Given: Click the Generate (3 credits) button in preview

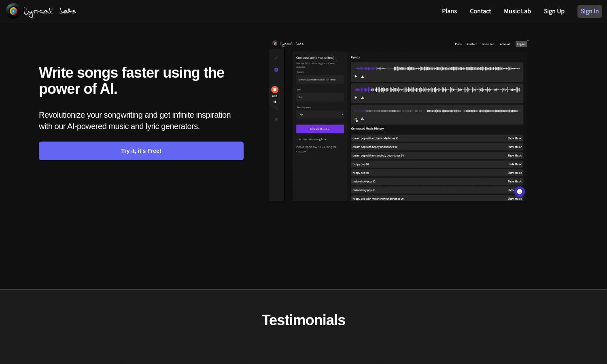Looking at the screenshot, I should click(320, 129).
